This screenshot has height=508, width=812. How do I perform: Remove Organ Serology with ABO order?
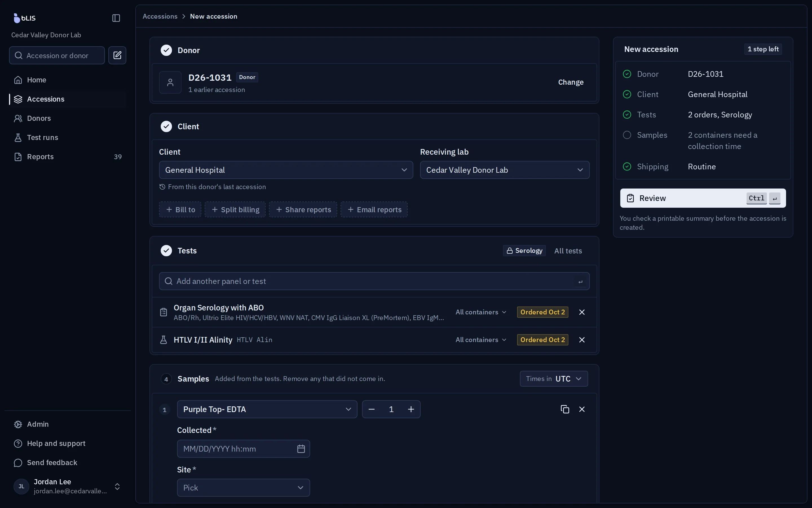click(582, 312)
